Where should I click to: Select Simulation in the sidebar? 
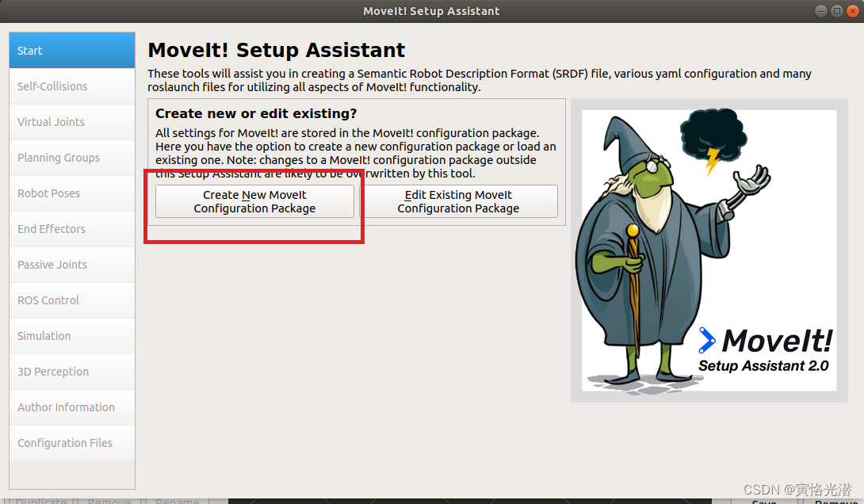click(x=72, y=336)
